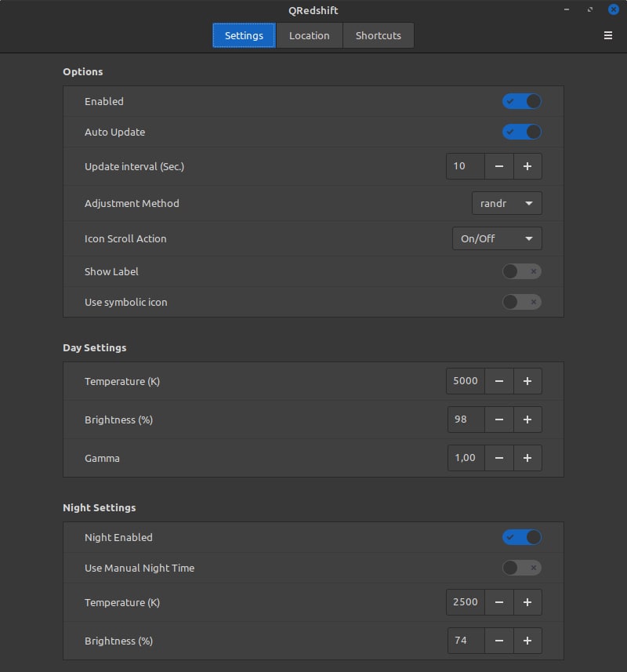This screenshot has height=672, width=627.
Task: Increase Day Temperature with plus button
Action: (527, 381)
